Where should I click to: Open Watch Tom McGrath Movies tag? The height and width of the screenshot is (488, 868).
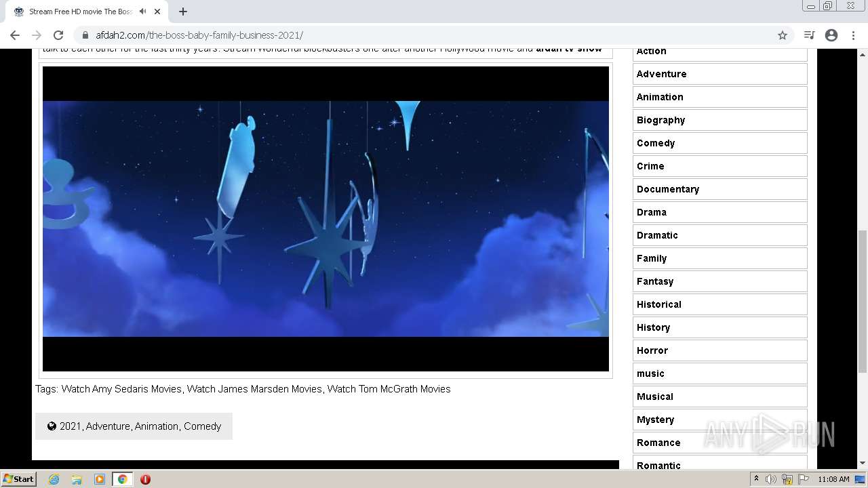click(x=389, y=389)
